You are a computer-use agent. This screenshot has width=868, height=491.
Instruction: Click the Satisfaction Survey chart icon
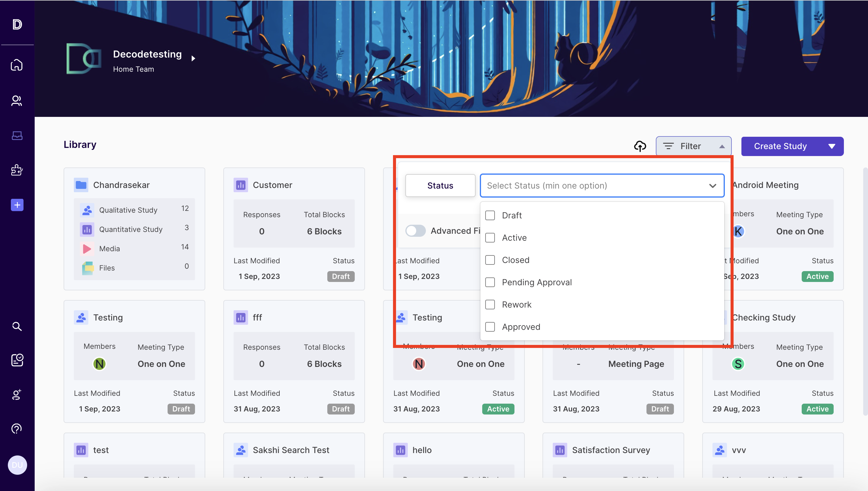(560, 450)
